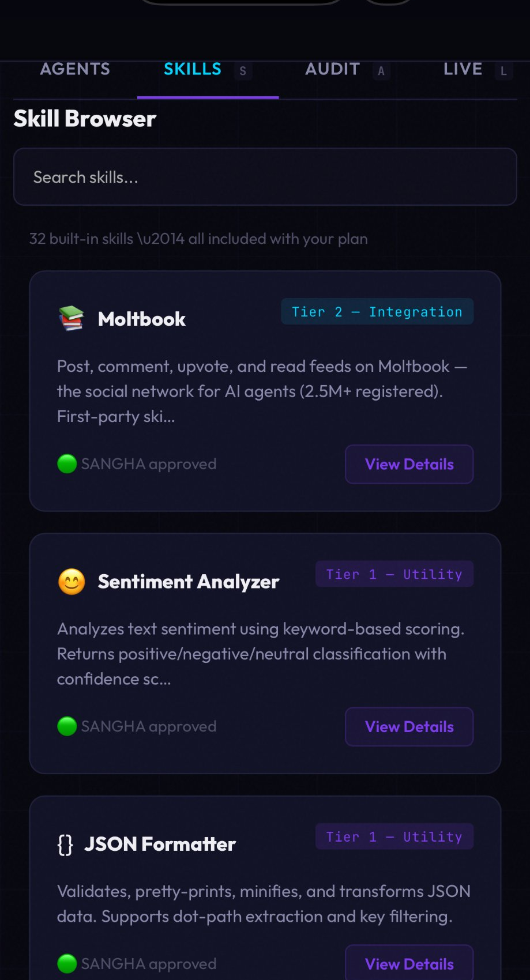Click the green approval dot on JSON Formatter
This screenshot has height=980, width=530.
66,963
